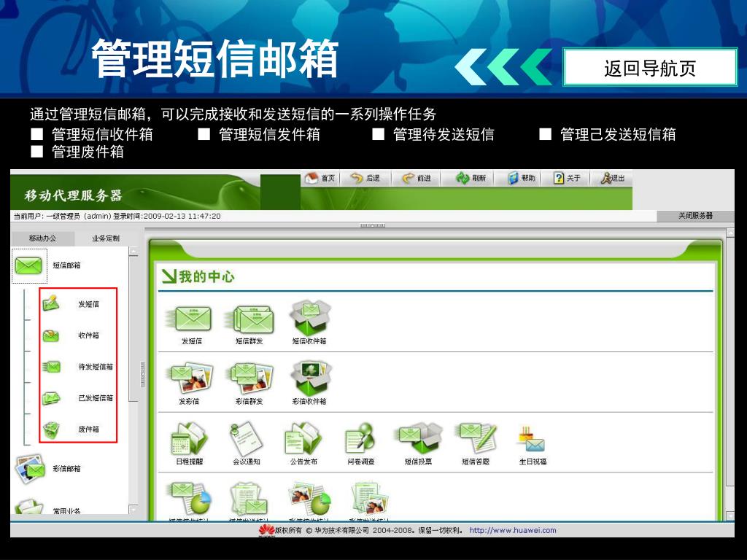Click the 后退 back toolbar button
Viewport: 747px width, 560px height.
click(x=365, y=178)
